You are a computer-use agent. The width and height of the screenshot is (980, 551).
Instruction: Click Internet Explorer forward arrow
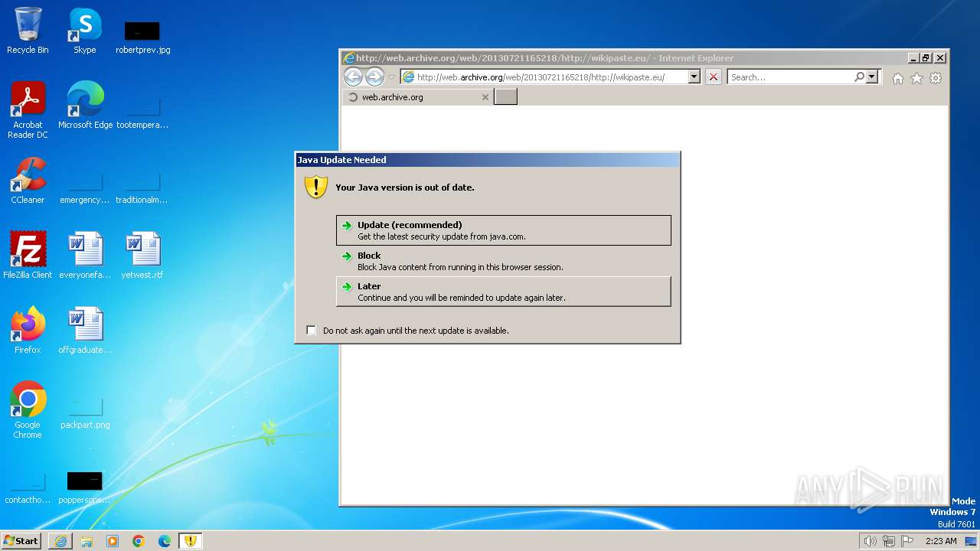pos(374,77)
